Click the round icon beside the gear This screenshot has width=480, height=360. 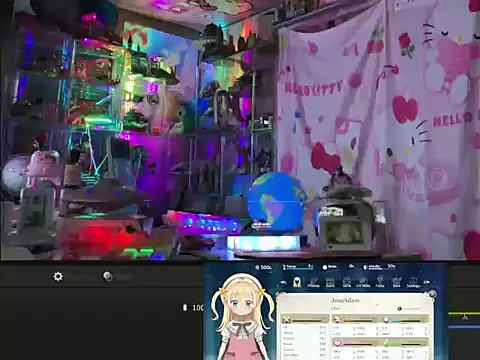point(108,276)
